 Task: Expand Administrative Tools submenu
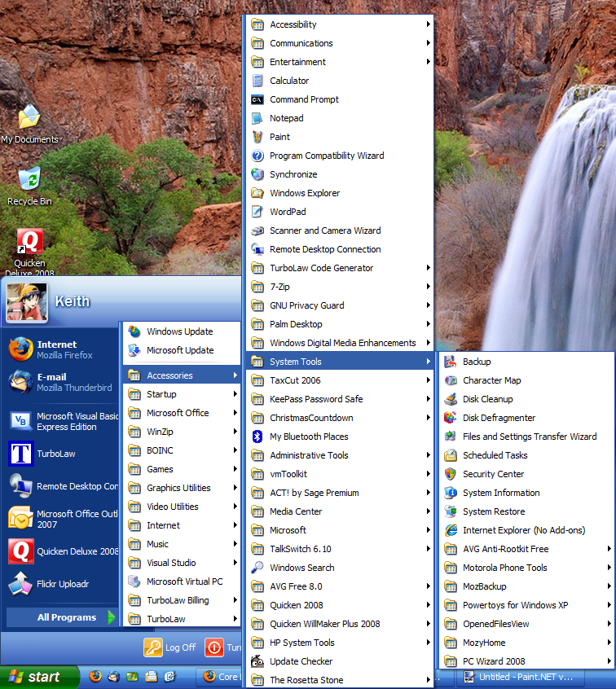[x=340, y=456]
